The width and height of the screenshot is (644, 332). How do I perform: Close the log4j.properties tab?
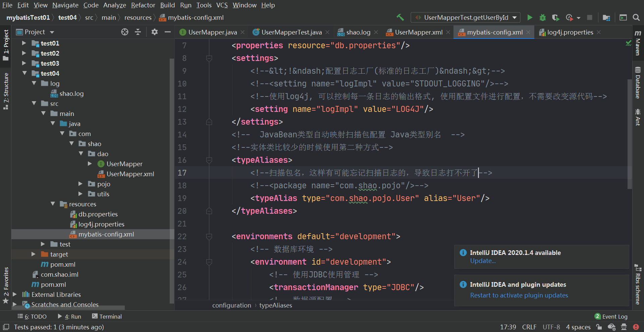(599, 32)
